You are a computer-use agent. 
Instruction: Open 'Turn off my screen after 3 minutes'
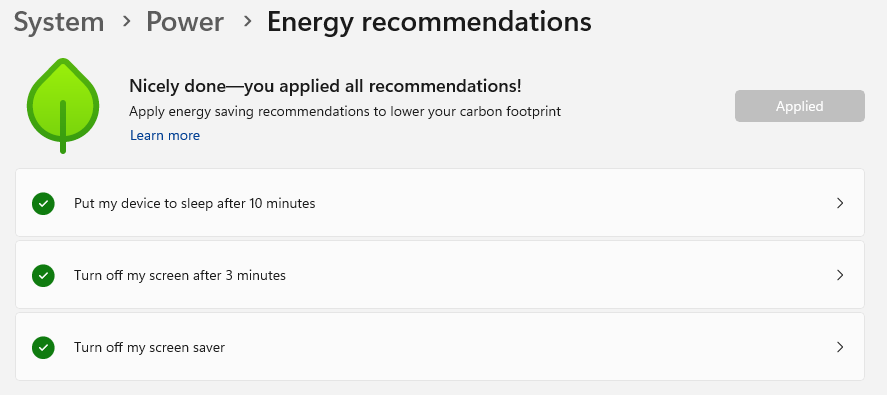click(x=440, y=275)
